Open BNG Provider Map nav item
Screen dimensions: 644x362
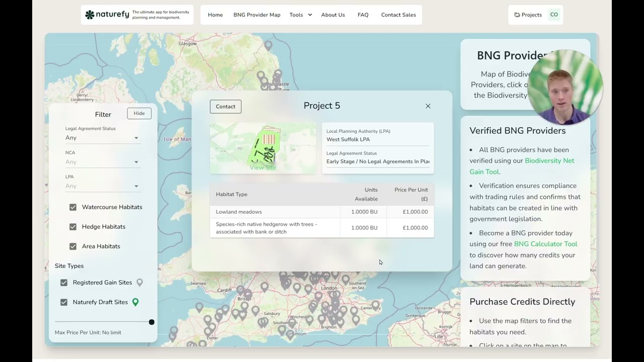click(x=257, y=15)
